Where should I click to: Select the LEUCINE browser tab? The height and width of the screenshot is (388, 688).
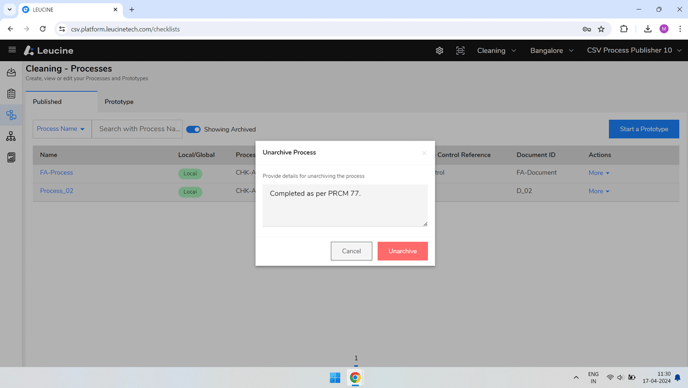(x=70, y=9)
